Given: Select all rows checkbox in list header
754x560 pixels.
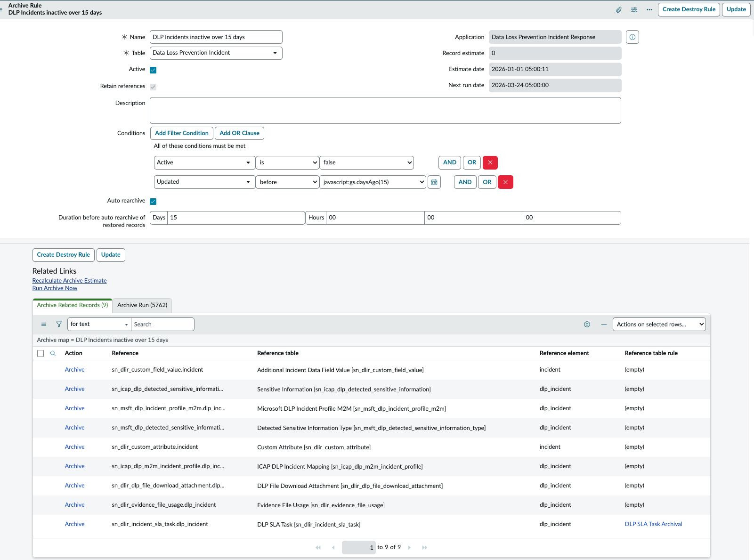Looking at the screenshot, I should click(x=41, y=354).
